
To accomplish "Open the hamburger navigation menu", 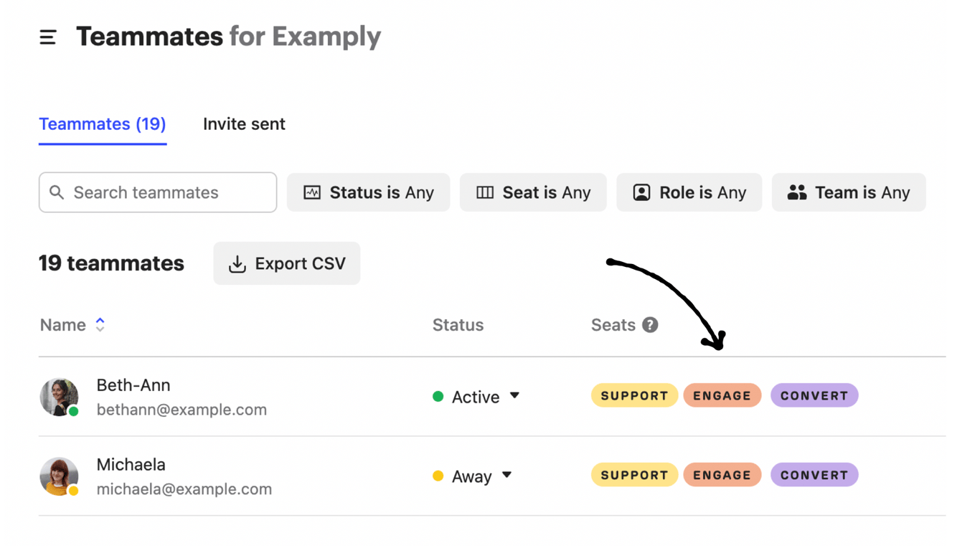I will 48,37.
